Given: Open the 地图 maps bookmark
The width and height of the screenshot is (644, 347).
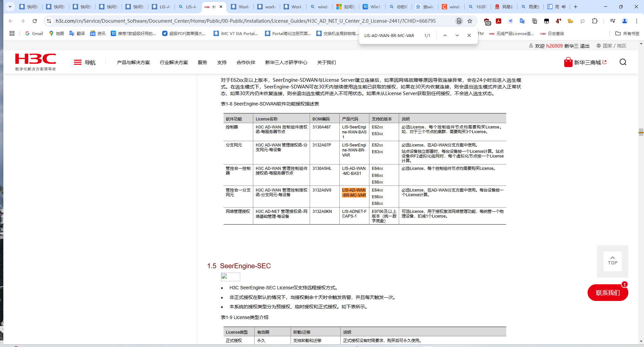Looking at the screenshot, I should coord(56,33).
